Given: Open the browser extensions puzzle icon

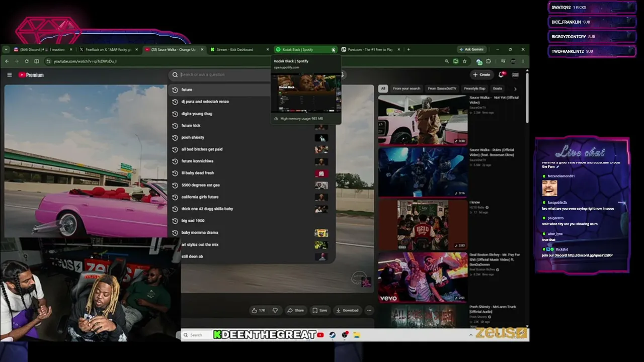Looking at the screenshot, I should (x=488, y=61).
